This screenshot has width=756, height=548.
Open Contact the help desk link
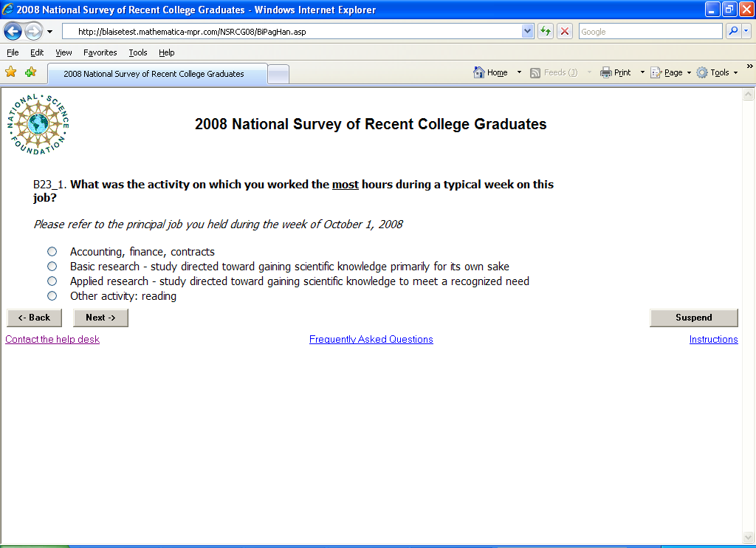point(52,339)
